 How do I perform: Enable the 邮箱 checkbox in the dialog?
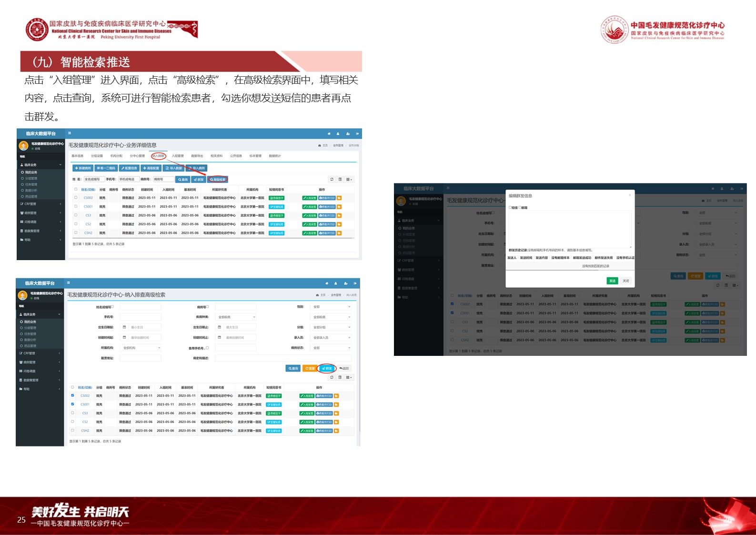tap(520, 208)
